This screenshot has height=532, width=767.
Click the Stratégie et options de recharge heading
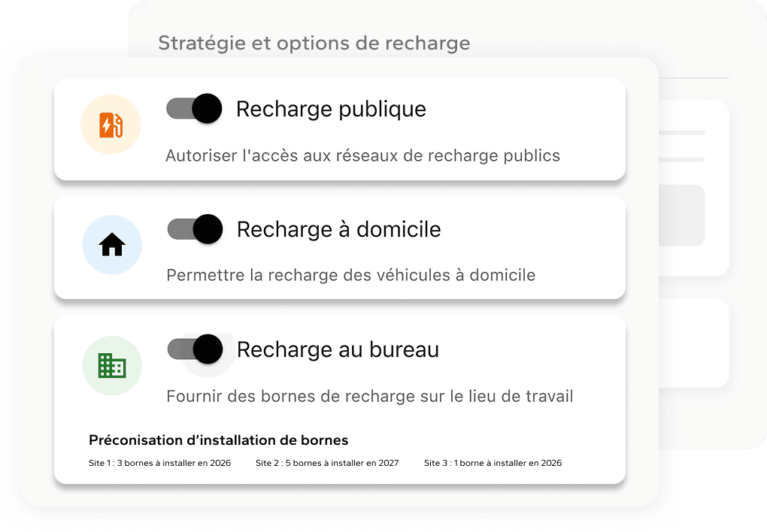click(x=314, y=43)
